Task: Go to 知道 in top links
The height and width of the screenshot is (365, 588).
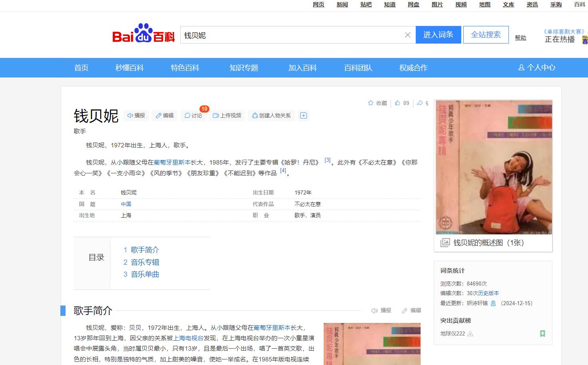Action: [x=390, y=4]
